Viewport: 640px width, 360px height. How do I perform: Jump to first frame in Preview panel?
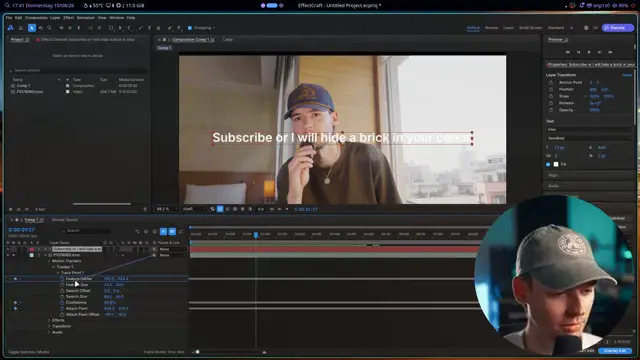[568, 52]
